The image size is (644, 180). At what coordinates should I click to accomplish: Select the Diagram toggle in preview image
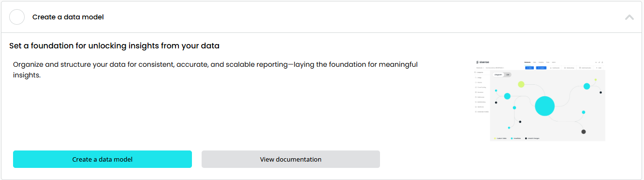(x=498, y=75)
